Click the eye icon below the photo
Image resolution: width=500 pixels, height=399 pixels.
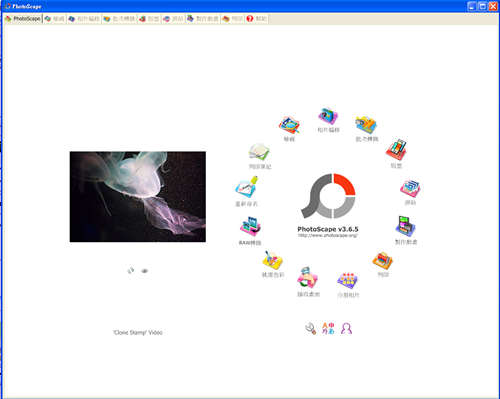[x=144, y=271]
